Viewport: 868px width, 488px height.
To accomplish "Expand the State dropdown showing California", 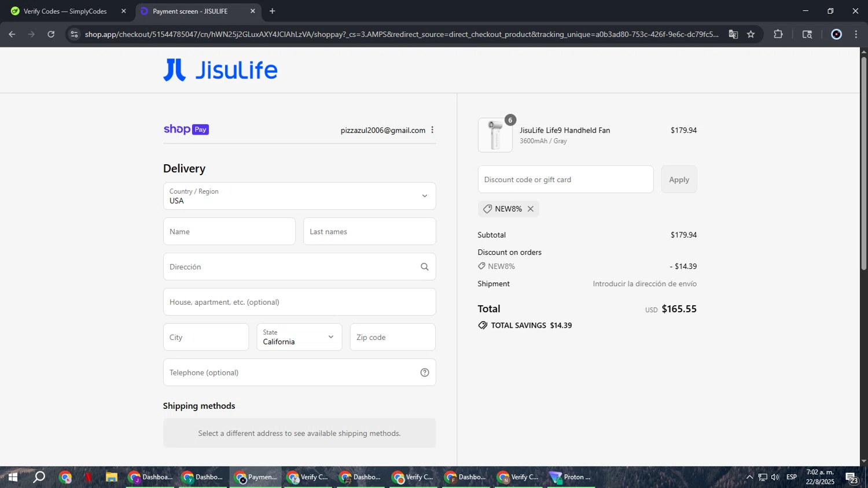I will coord(299,337).
